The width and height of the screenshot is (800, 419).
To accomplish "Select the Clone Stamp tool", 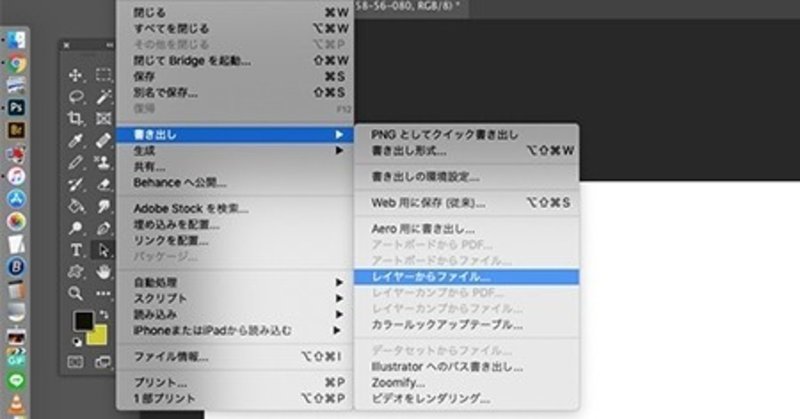I will [x=104, y=162].
